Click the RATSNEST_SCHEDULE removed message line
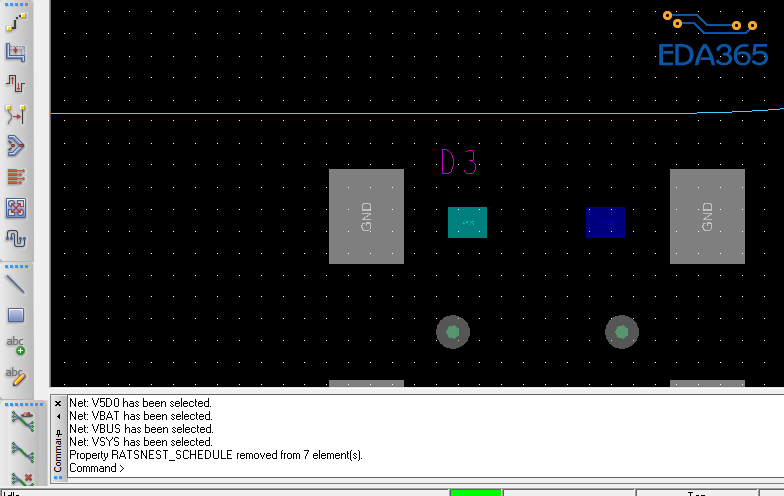The width and height of the screenshot is (784, 496). click(216, 455)
